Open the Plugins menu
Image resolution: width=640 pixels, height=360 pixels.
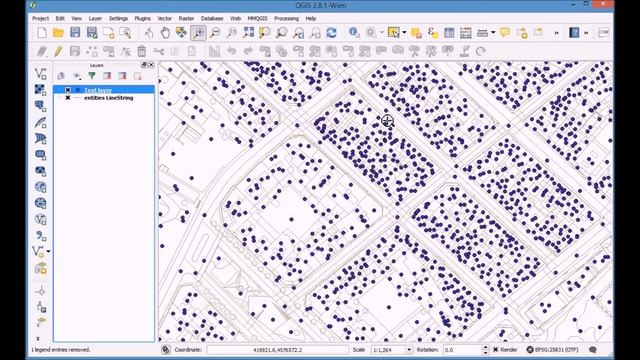(x=142, y=18)
